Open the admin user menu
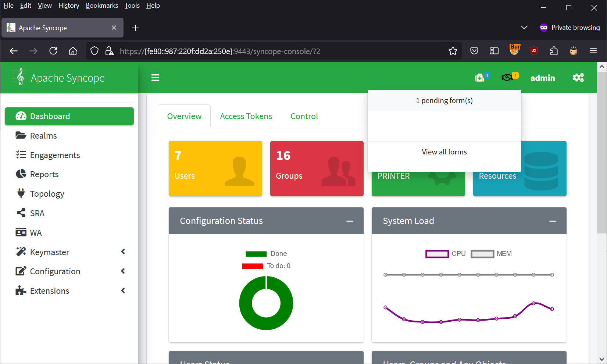Image resolution: width=607 pixels, height=364 pixels. tap(543, 78)
